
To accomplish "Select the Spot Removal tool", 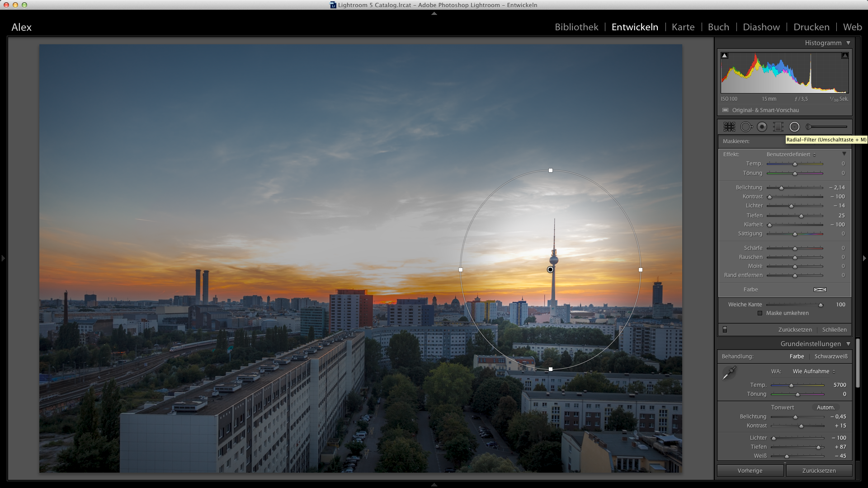I will 746,127.
